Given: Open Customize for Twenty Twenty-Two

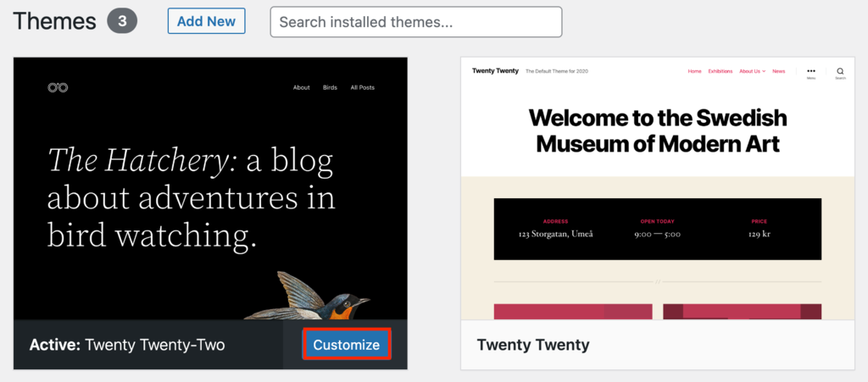Looking at the screenshot, I should [x=347, y=345].
